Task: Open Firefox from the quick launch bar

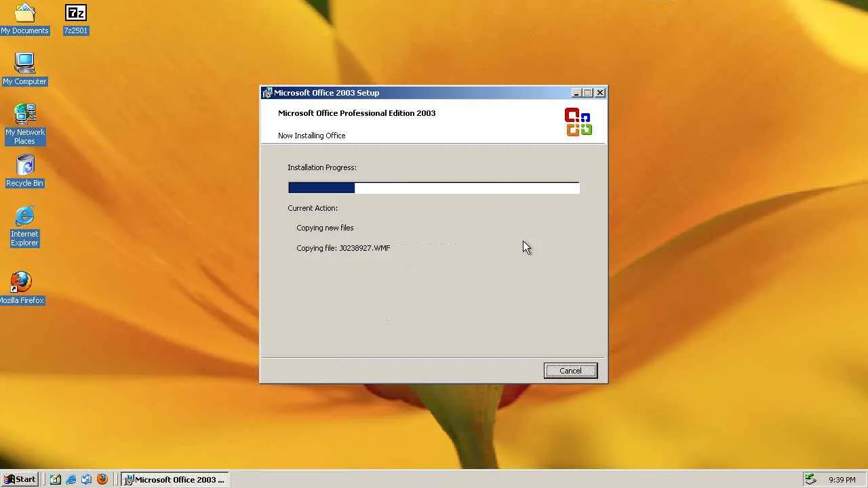Action: tap(102, 479)
